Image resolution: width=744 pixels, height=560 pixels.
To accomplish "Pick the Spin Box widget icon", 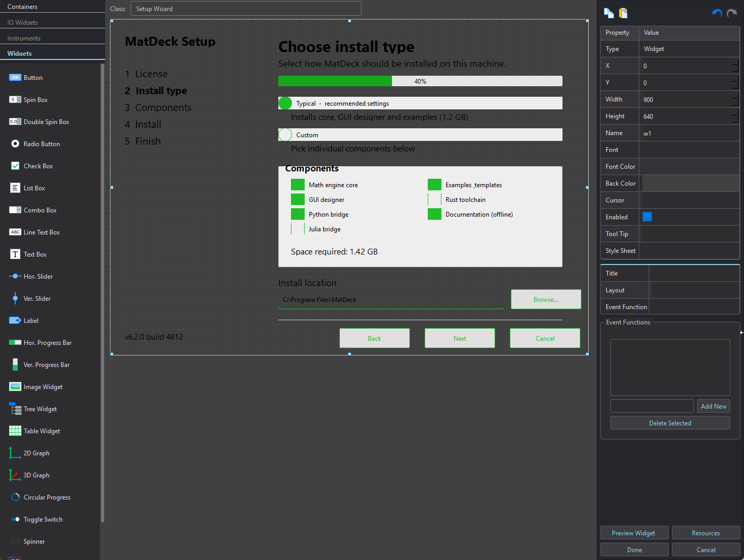I will click(15, 99).
